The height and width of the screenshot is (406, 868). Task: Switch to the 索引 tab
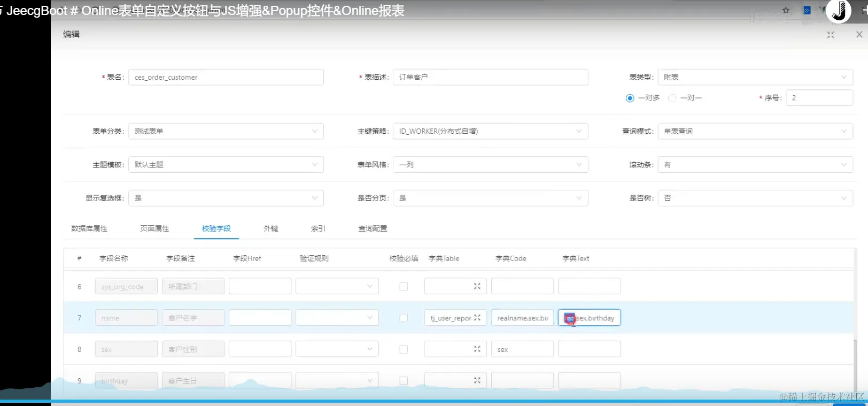click(318, 228)
